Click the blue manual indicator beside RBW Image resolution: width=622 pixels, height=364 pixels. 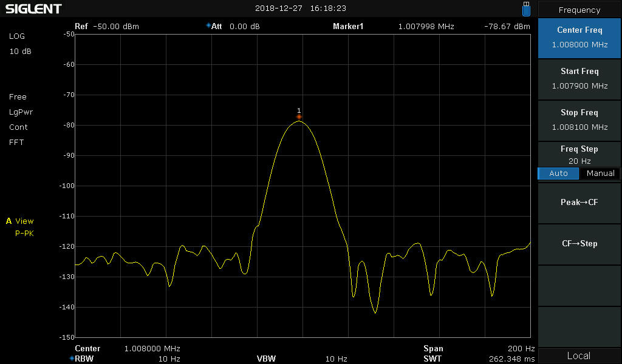72,359
